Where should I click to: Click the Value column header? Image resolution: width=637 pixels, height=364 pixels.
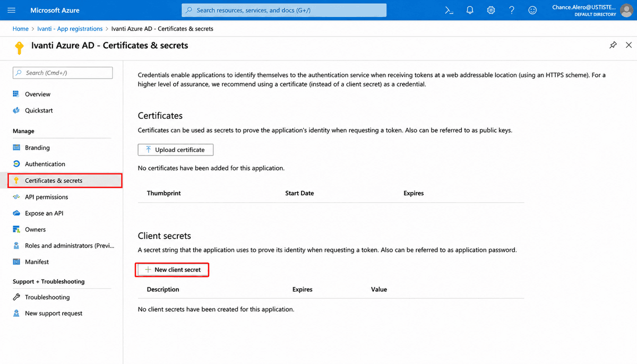tap(379, 289)
